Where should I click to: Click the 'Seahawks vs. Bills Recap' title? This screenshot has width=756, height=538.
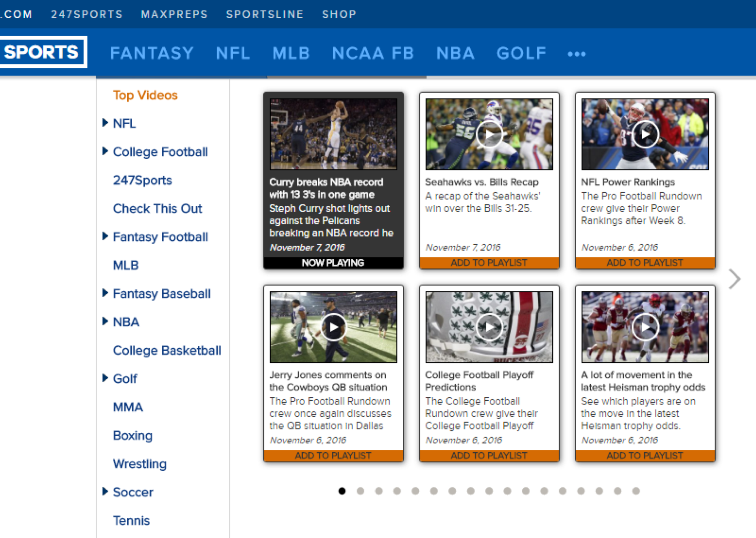coord(482,182)
